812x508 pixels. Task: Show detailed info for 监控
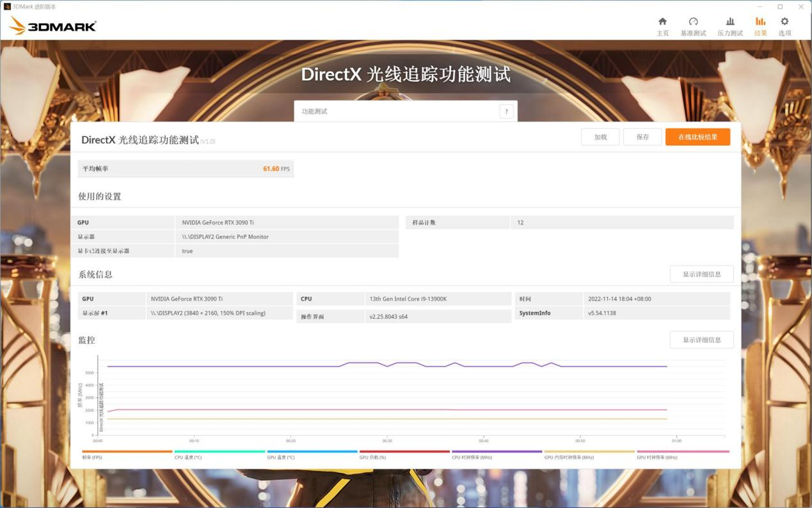[x=701, y=340]
